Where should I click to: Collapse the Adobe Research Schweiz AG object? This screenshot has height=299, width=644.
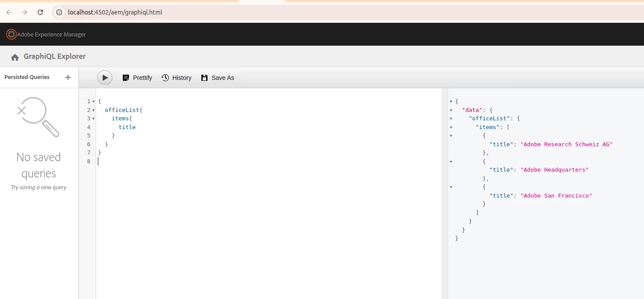pos(451,136)
